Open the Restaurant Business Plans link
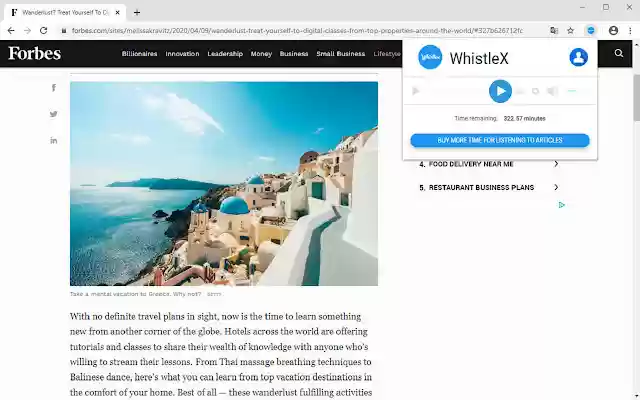 (481, 188)
